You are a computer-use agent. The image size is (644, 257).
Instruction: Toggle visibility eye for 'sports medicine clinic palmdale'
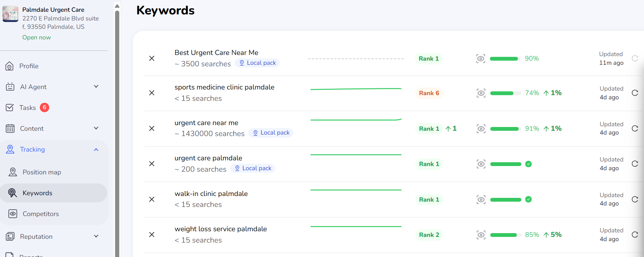[481, 93]
